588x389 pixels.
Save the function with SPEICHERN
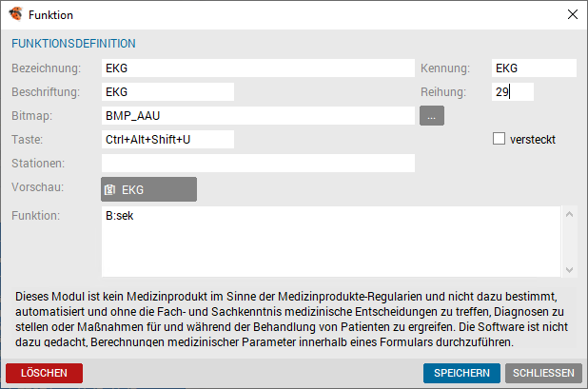click(x=461, y=373)
